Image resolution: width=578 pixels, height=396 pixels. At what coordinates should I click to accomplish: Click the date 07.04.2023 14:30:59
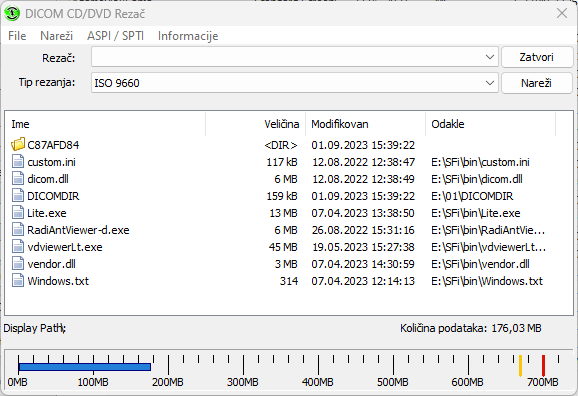363,264
